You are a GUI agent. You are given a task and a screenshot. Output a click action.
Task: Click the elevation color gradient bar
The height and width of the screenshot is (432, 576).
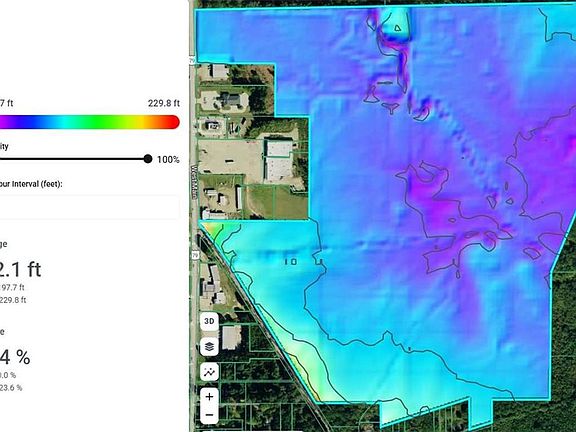coord(89,122)
